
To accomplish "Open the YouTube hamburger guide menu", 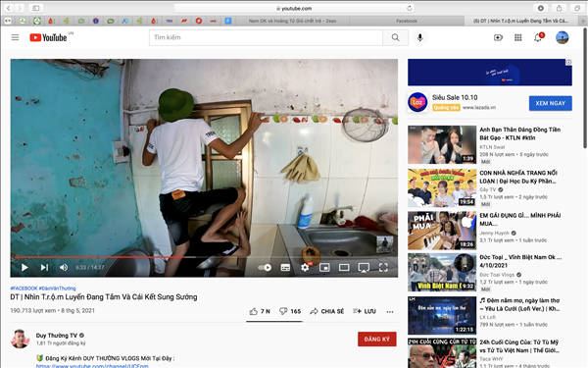I will click(x=15, y=37).
